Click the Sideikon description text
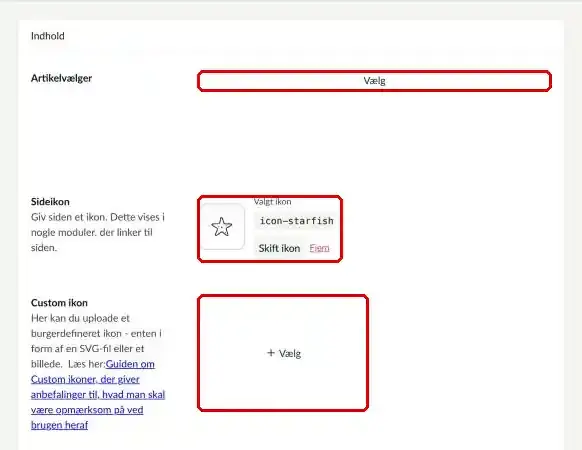 pyautogui.click(x=98, y=232)
